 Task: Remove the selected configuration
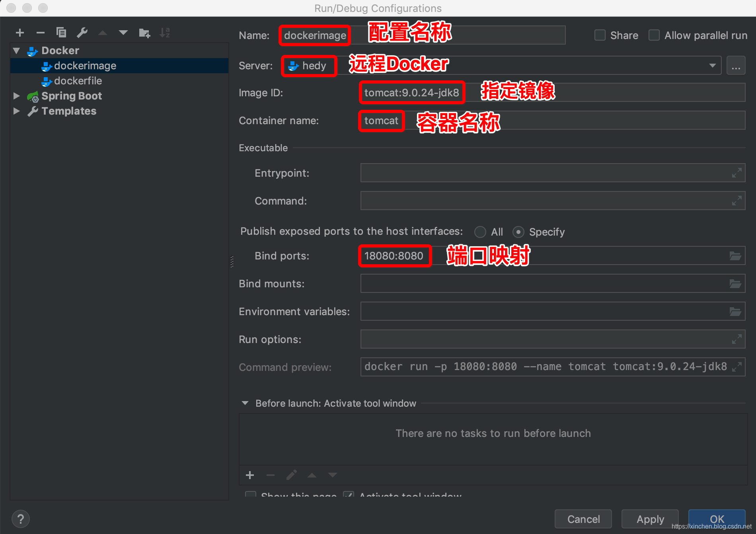(x=41, y=33)
